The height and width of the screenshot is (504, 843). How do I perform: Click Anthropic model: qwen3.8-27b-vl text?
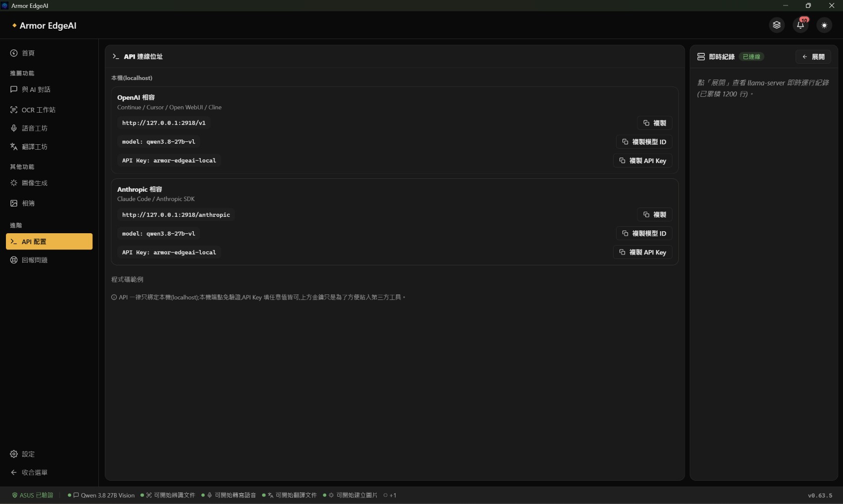159,234
